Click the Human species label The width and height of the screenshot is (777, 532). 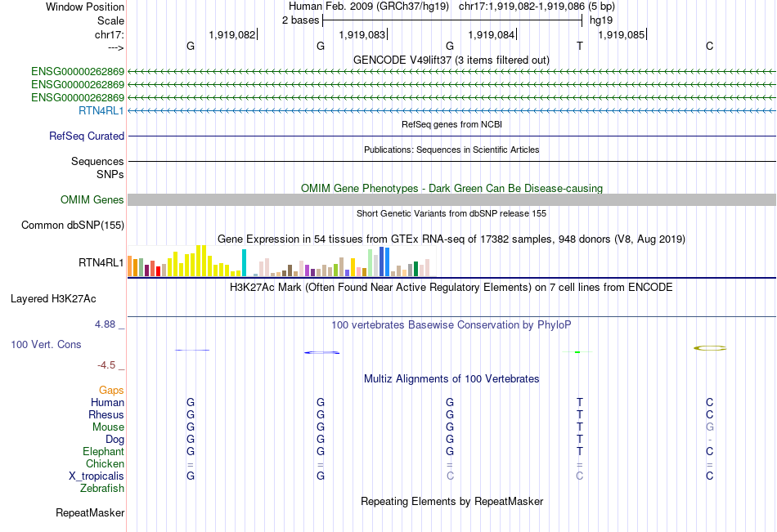(107, 402)
